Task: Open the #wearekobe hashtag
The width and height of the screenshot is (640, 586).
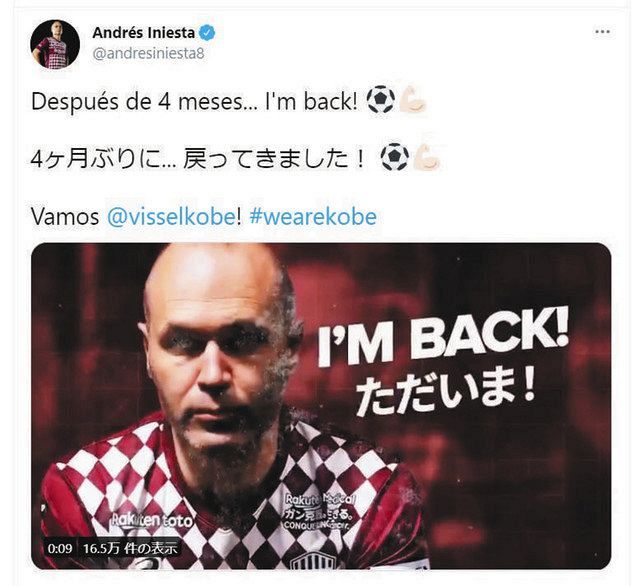Action: [x=313, y=217]
